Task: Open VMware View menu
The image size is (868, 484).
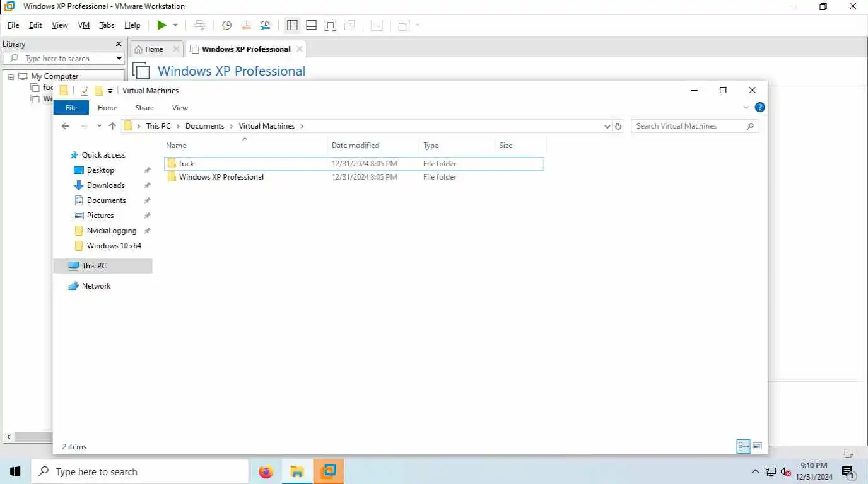Action: click(60, 25)
